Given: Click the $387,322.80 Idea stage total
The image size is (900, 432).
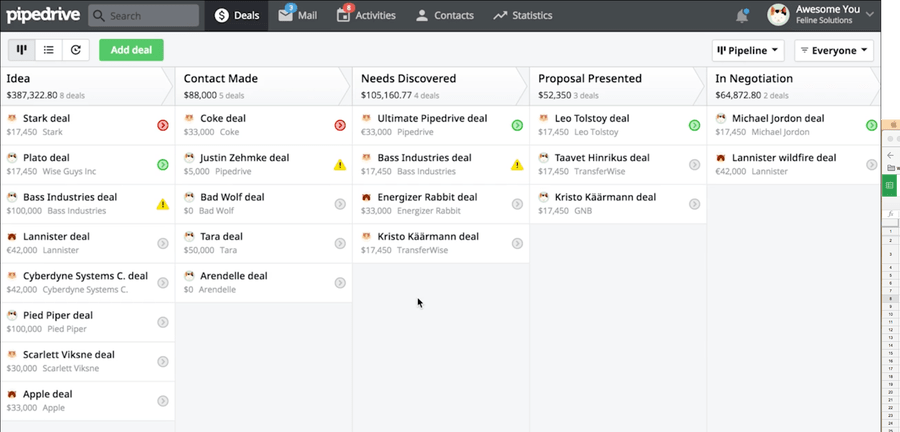Looking at the screenshot, I should 32,95.
